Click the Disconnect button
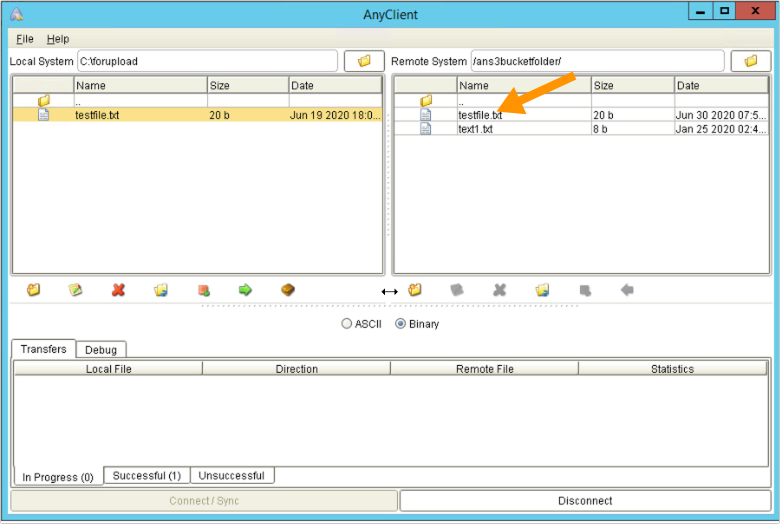This screenshot has height=524, width=780. pos(585,501)
